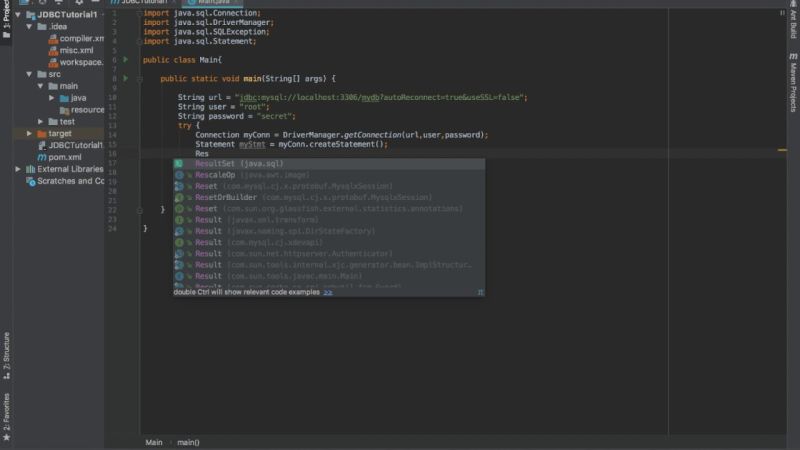Click the pi icon in completion popup footer
This screenshot has width=800, height=450.
480,292
